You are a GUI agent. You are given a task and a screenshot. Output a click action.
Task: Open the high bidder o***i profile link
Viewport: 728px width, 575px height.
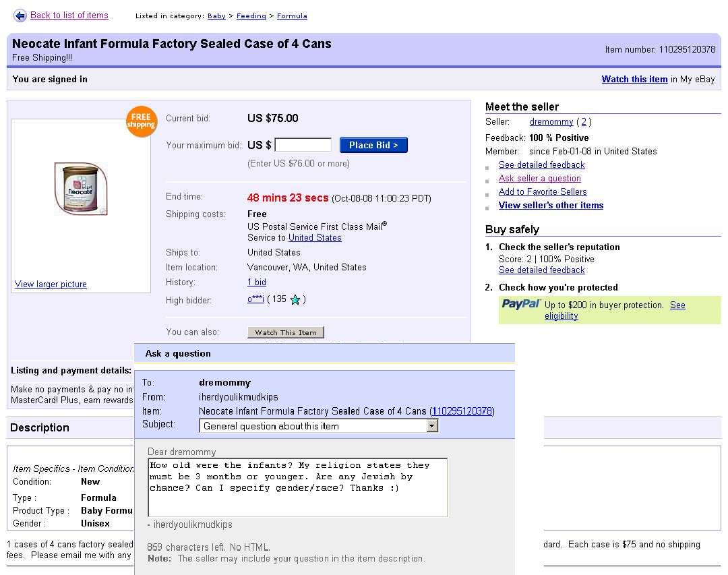click(x=255, y=299)
